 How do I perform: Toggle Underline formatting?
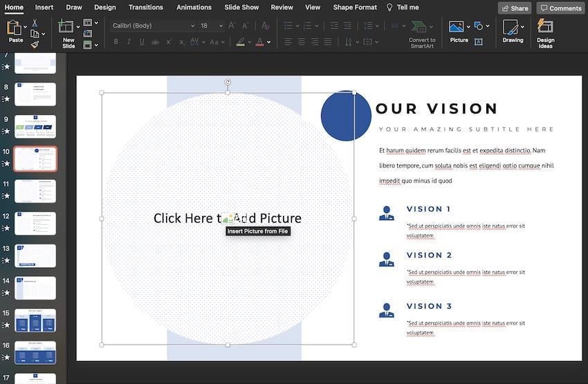pyautogui.click(x=142, y=42)
